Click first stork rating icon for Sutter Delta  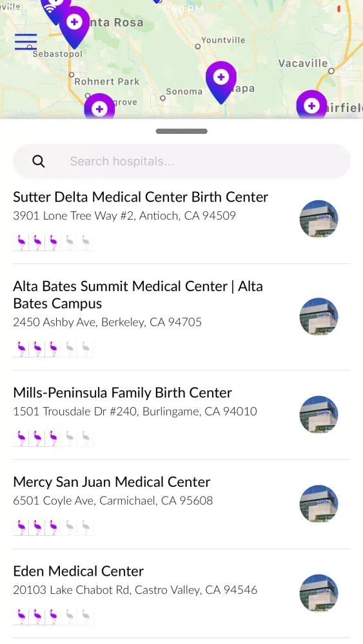[21, 242]
